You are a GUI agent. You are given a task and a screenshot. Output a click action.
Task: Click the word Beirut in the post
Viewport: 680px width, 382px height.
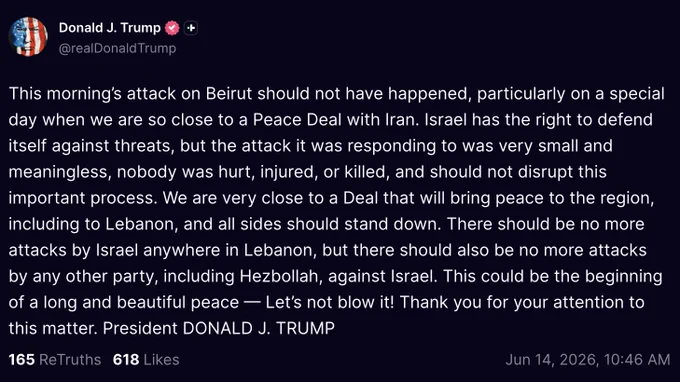(229, 94)
